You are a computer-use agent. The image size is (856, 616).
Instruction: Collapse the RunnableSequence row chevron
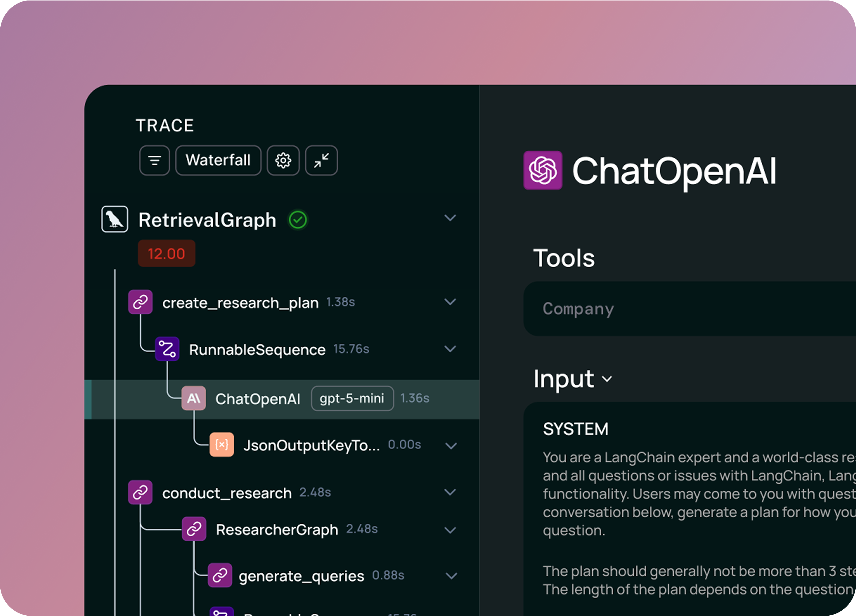[450, 349]
